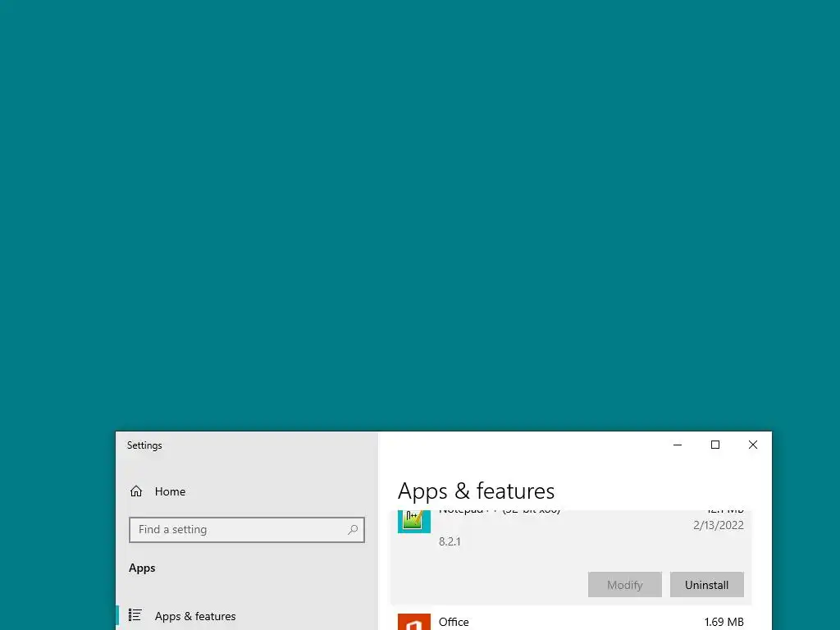This screenshot has width=840, height=630.
Task: Open the Home label in Settings
Action: [x=170, y=491]
